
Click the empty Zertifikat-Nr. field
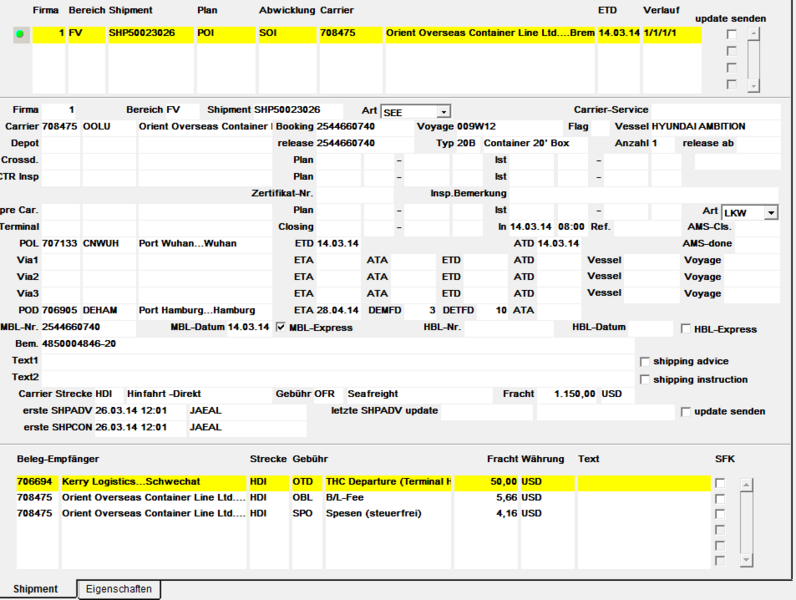pos(354,193)
